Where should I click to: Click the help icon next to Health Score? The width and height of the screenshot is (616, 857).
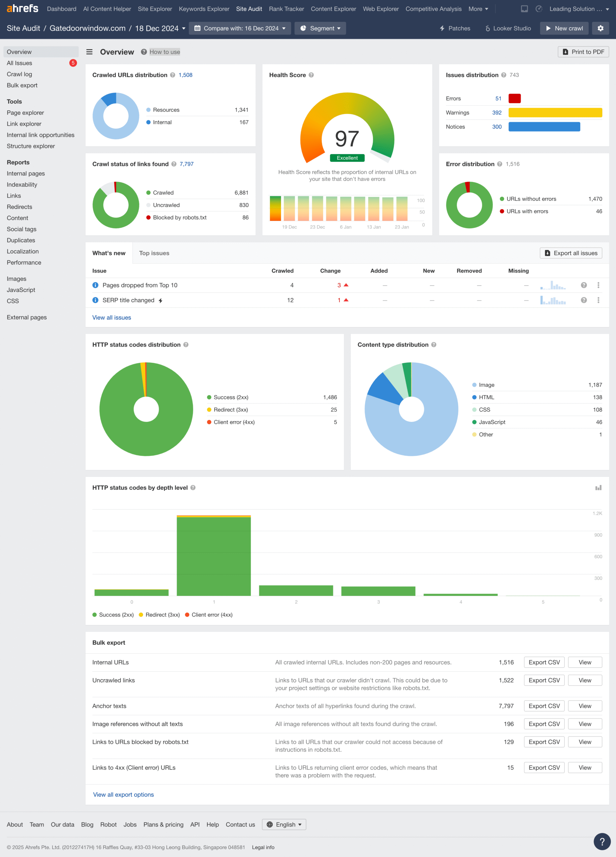point(311,75)
